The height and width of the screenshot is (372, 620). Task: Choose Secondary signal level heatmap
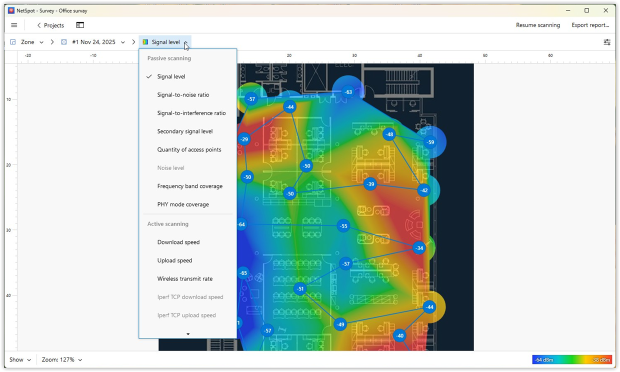coord(188,131)
